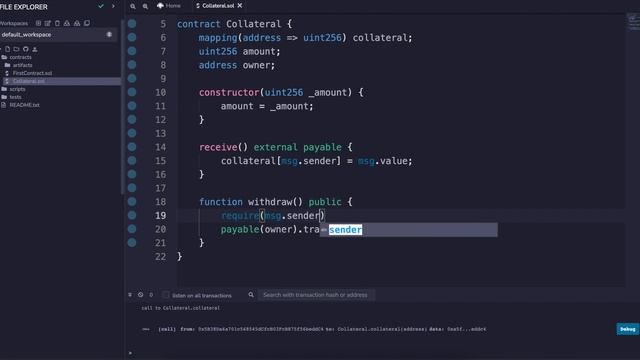This screenshot has width=640, height=360.
Task: Click the editor minimap
Action: [633, 21]
